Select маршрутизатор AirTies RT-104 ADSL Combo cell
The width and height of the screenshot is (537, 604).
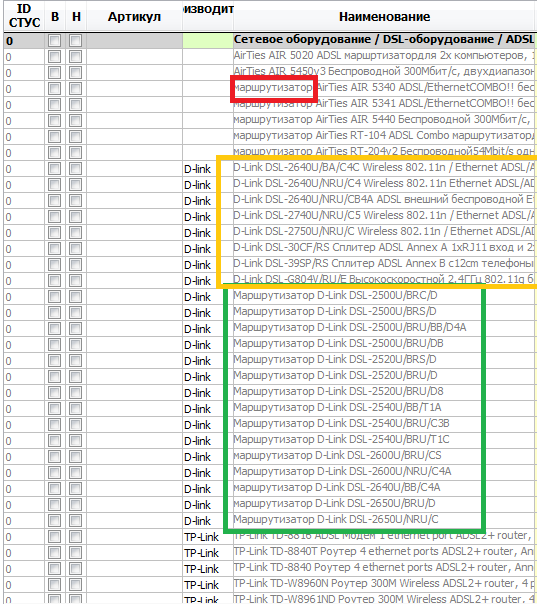(384, 136)
